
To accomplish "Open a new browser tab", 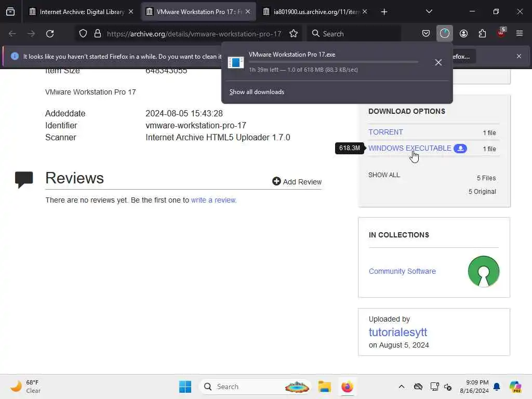I will [384, 12].
